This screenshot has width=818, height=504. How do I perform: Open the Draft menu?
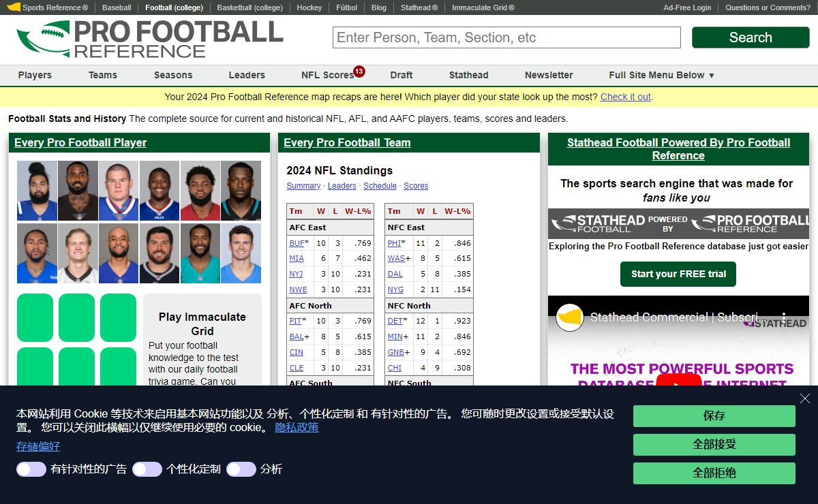click(402, 75)
